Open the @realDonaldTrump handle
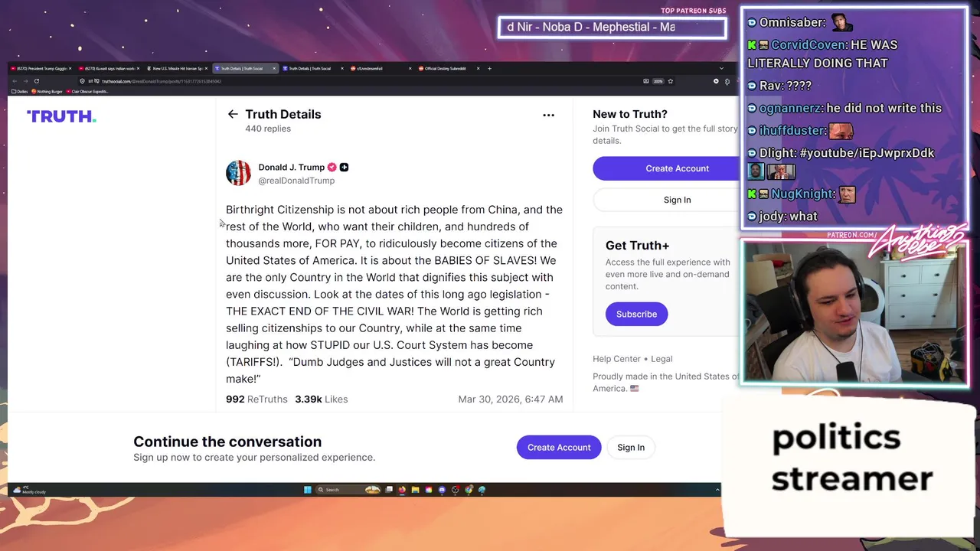Viewport: 980px width, 551px height. point(296,181)
